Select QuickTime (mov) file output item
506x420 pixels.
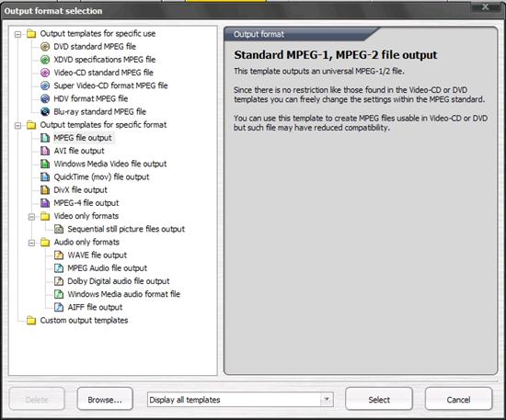tap(101, 177)
